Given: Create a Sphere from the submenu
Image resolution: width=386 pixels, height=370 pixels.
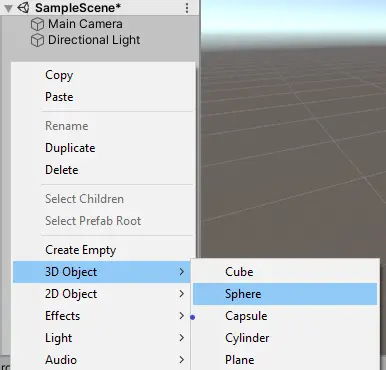Looking at the screenshot, I should pos(285,294).
